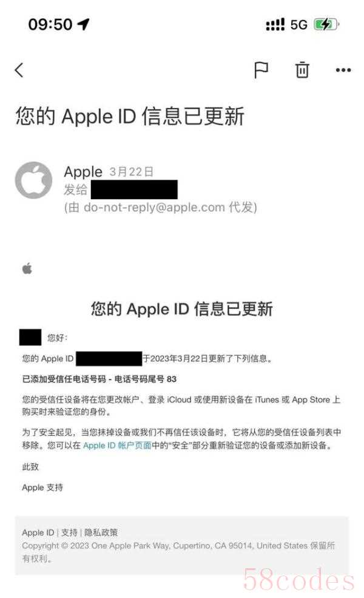This screenshot has width=364, height=598.
Task: Tap the back arrow icon
Action: click(x=19, y=70)
